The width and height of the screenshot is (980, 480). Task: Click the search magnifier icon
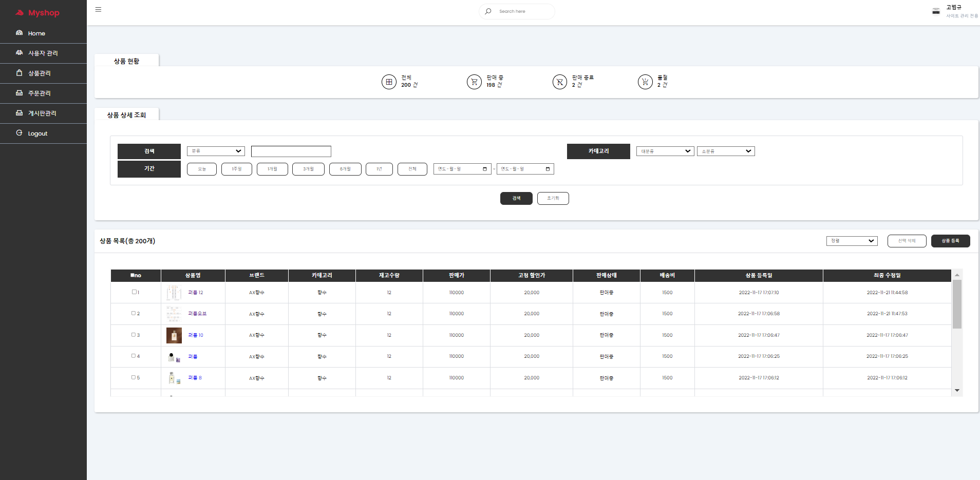click(487, 11)
